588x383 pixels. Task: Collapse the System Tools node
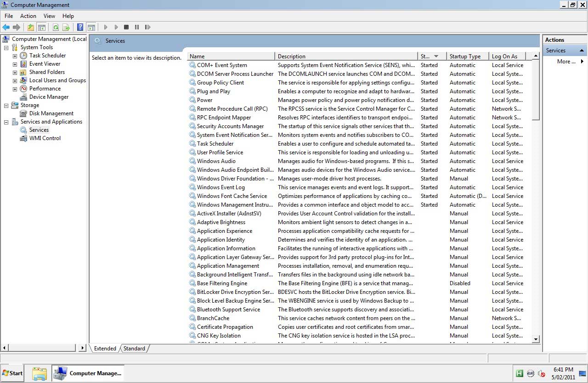6,47
